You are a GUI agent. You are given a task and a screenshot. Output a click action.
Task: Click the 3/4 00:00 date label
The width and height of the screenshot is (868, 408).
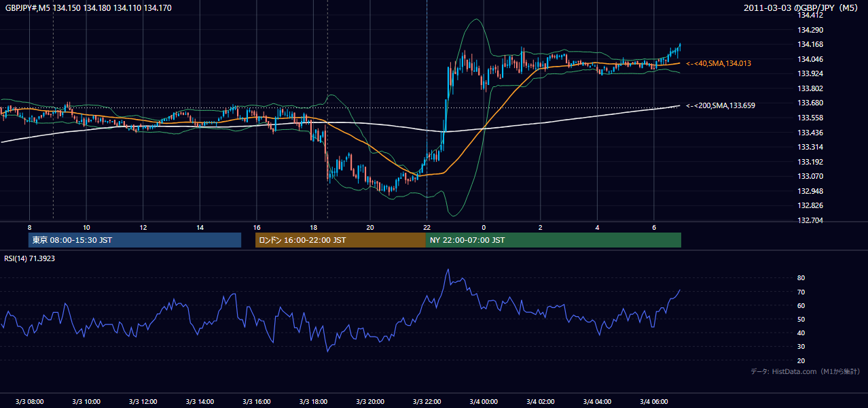[x=483, y=401]
